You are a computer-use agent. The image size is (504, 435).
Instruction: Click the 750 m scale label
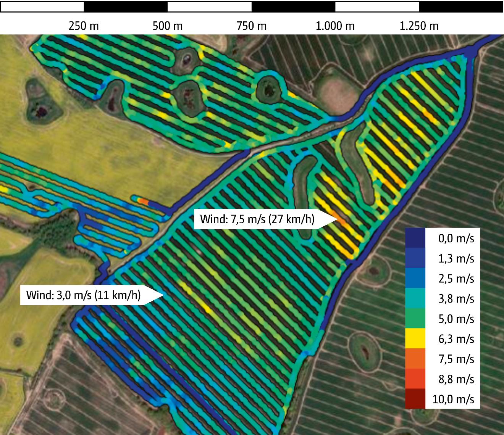click(x=252, y=26)
